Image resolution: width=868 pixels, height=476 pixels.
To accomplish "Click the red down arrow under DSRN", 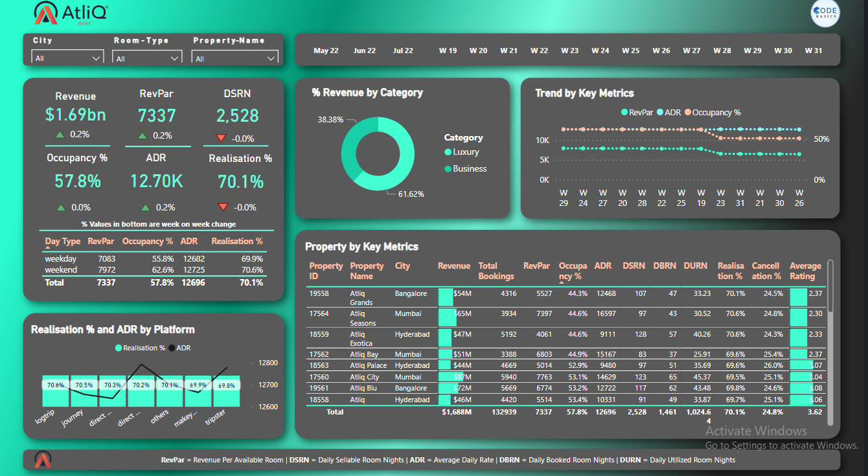I will pos(221,138).
